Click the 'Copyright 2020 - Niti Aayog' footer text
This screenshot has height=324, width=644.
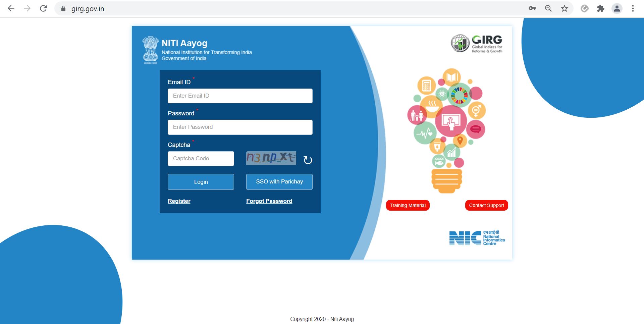tap(322, 319)
